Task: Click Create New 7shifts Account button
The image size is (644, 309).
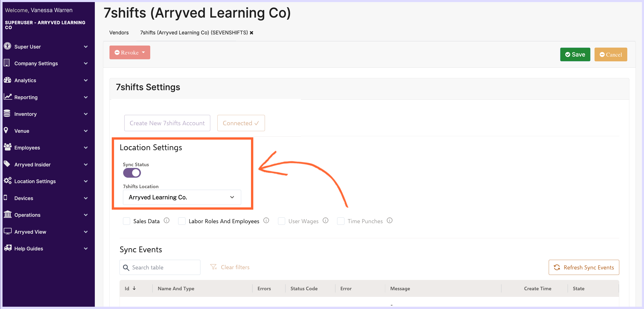Action: coord(167,123)
